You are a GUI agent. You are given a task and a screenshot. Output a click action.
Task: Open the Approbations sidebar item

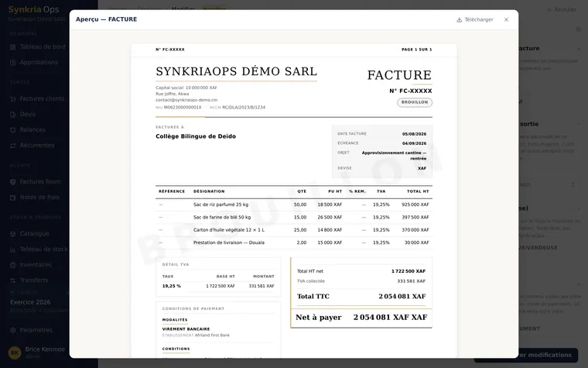pyautogui.click(x=34, y=62)
